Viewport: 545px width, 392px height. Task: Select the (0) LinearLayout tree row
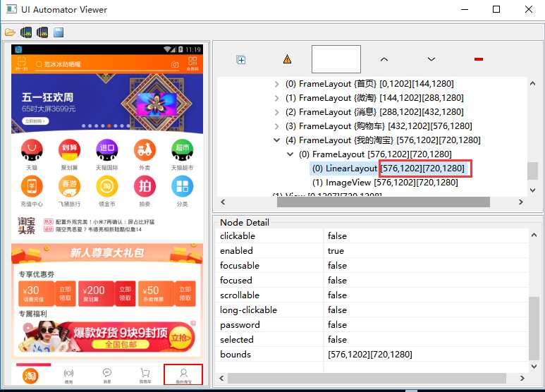pos(388,169)
